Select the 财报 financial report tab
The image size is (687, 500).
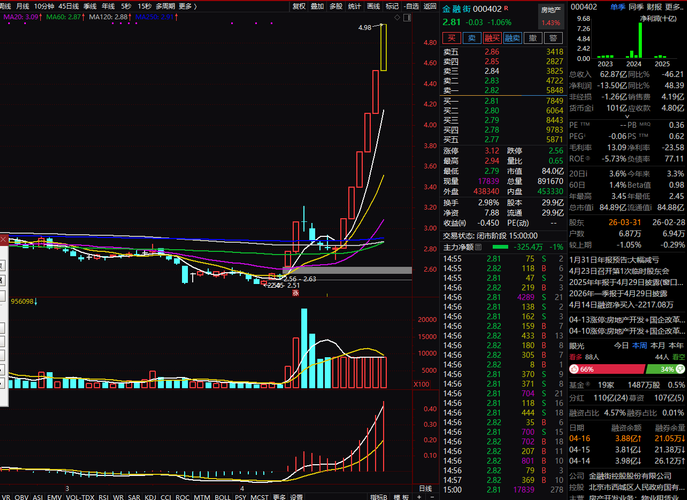tap(654, 7)
